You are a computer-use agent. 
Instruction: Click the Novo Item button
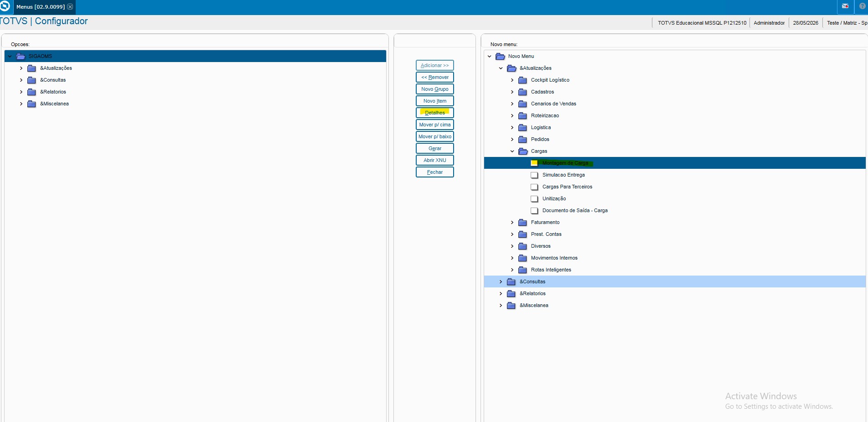point(435,101)
